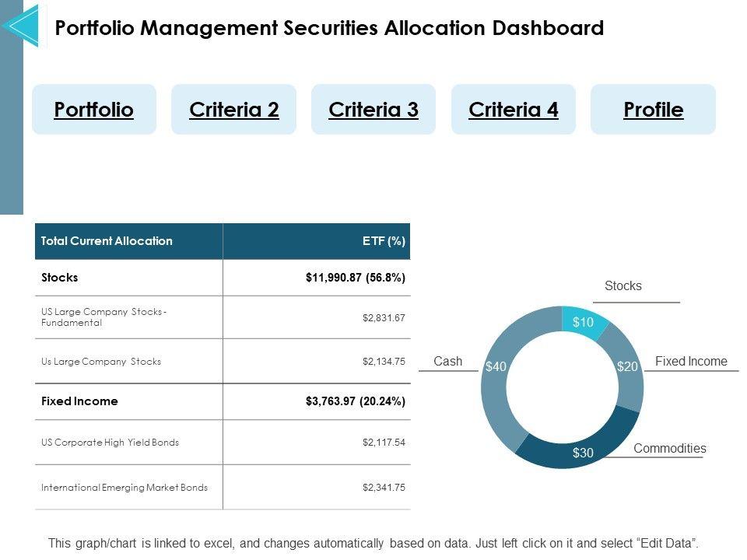Click the blue triangle arrow icon
Screen dimensions: 747x560
coord(20,26)
